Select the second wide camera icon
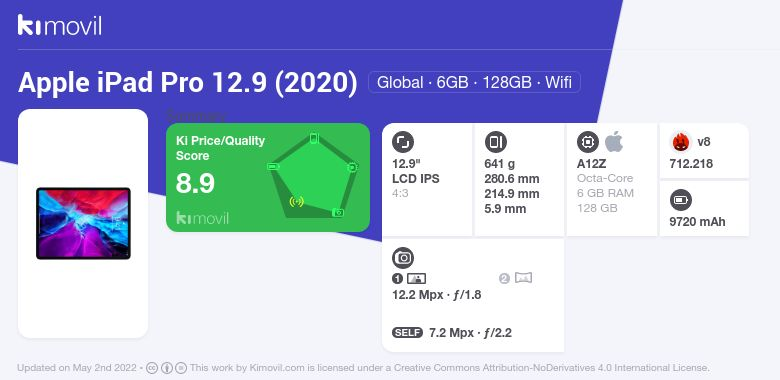Viewport: 780px width, 380px height. pyautogui.click(x=523, y=278)
